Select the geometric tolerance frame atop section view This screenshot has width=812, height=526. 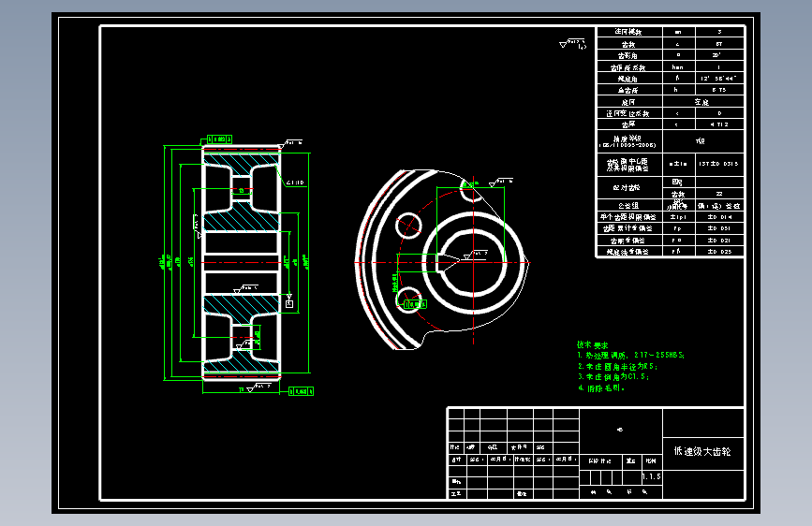[219, 139]
